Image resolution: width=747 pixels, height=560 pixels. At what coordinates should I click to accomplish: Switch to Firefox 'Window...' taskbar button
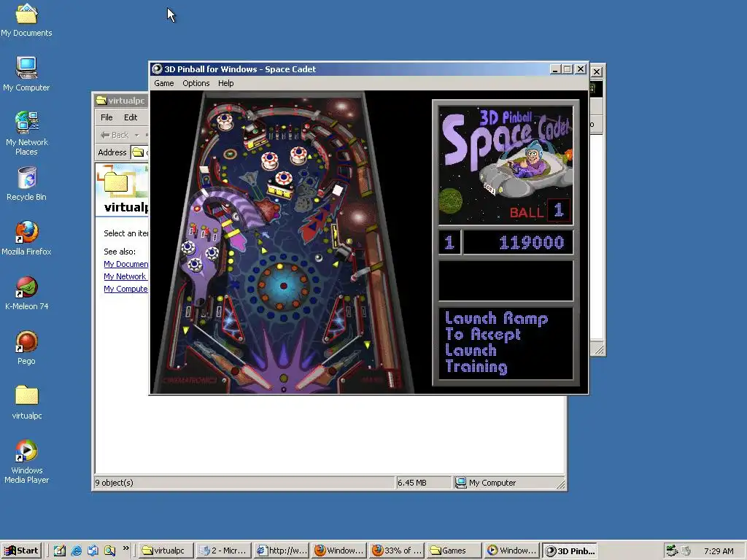click(338, 551)
